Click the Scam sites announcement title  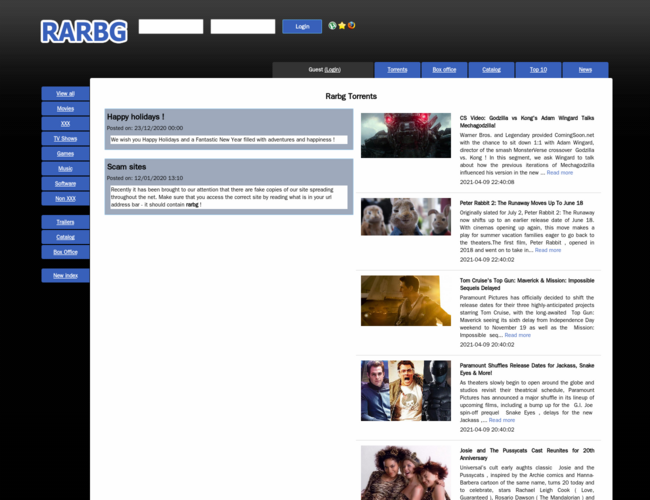pyautogui.click(x=126, y=167)
